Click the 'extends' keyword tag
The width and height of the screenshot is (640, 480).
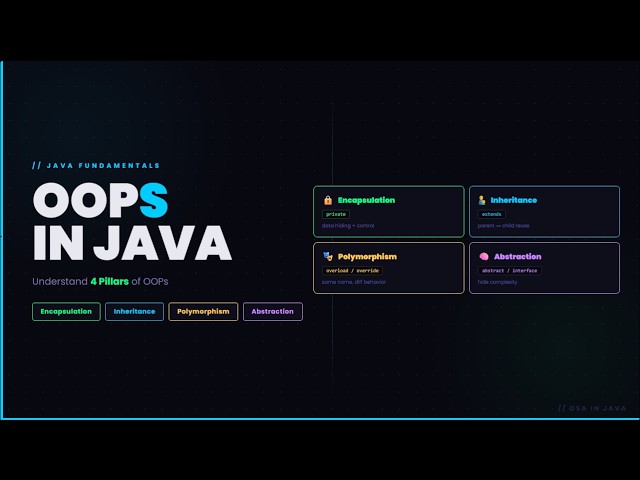pyautogui.click(x=491, y=214)
